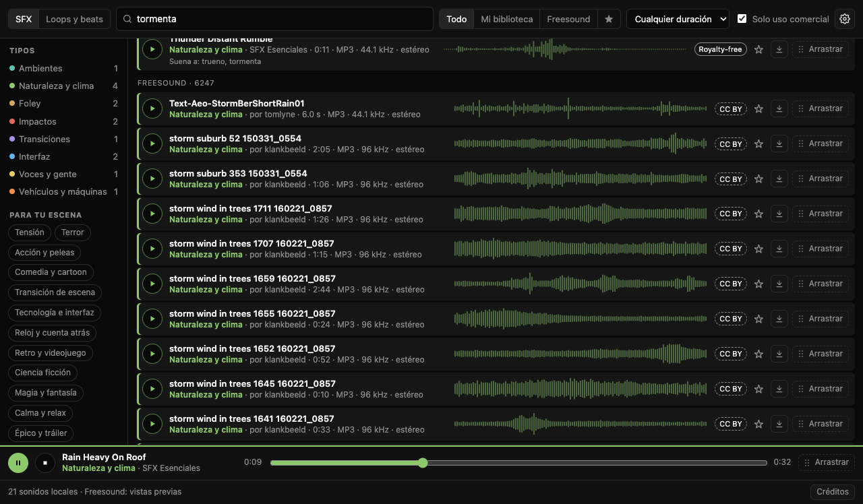Click the playback progress slider handle
Screen dimensions: 863x504
tap(423, 463)
